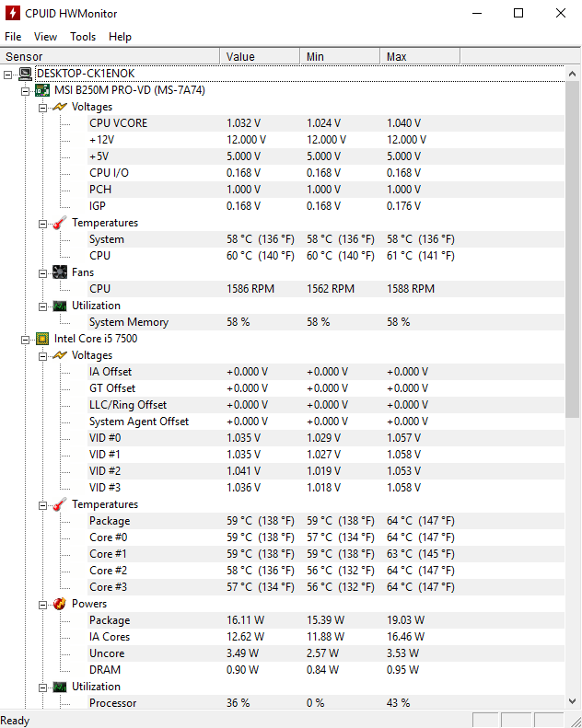This screenshot has width=582, height=728.
Task: Collapse the CPU Temperatures group
Action: point(42,505)
